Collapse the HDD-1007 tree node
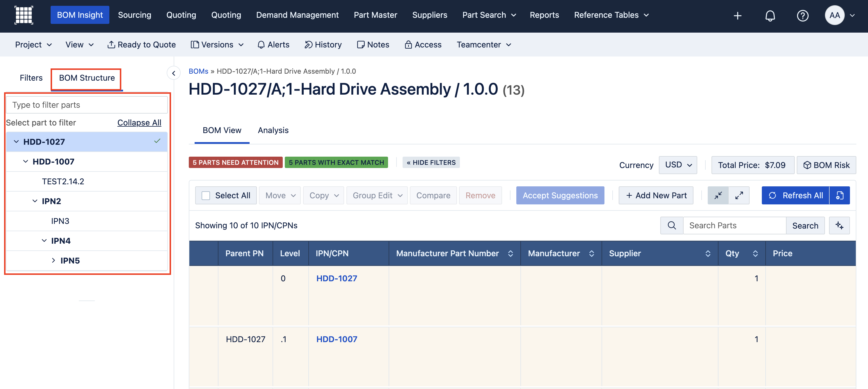This screenshot has width=868, height=389. pos(26,162)
